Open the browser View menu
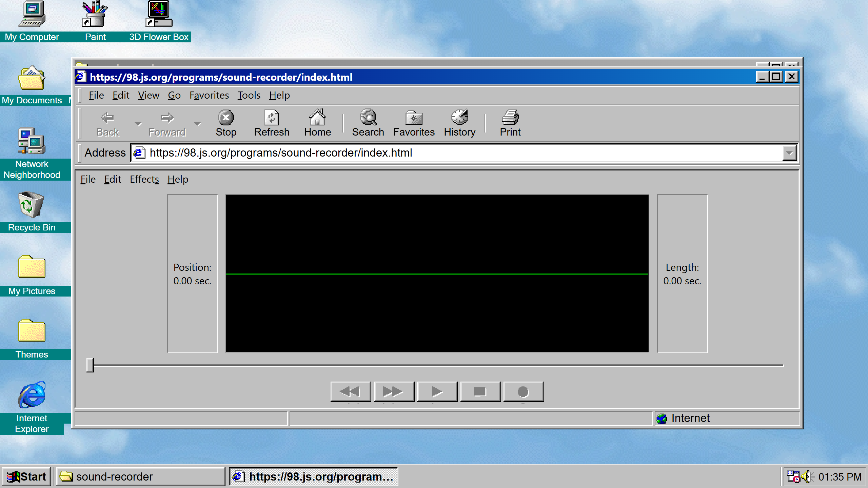This screenshot has height=488, width=868. [x=149, y=95]
